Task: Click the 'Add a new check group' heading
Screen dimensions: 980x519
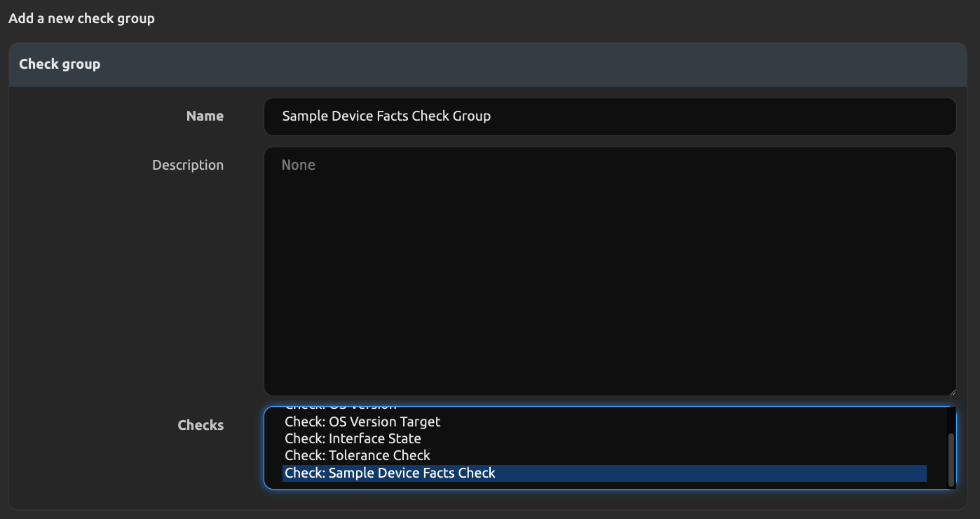Action: tap(81, 18)
